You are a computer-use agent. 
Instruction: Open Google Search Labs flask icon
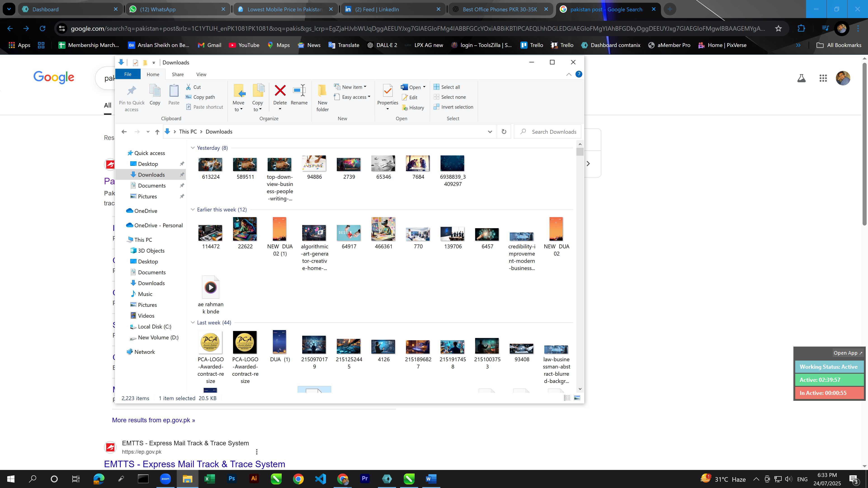coord(801,78)
